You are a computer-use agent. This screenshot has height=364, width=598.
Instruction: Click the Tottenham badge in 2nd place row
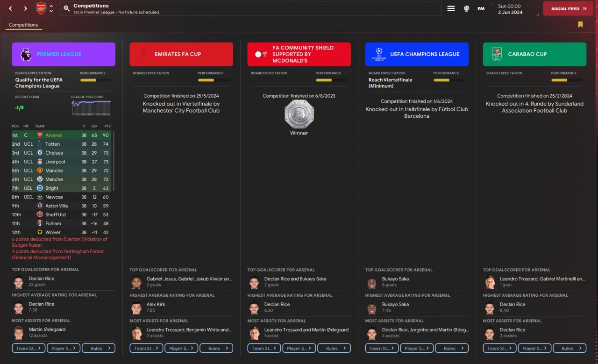pos(40,144)
